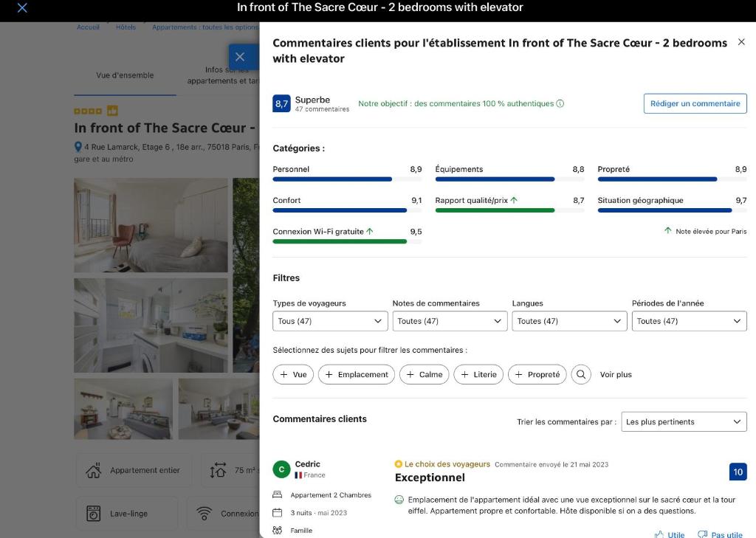Close the viewer with the top-left X
Viewport: 756px width, 538px height.
22,7
